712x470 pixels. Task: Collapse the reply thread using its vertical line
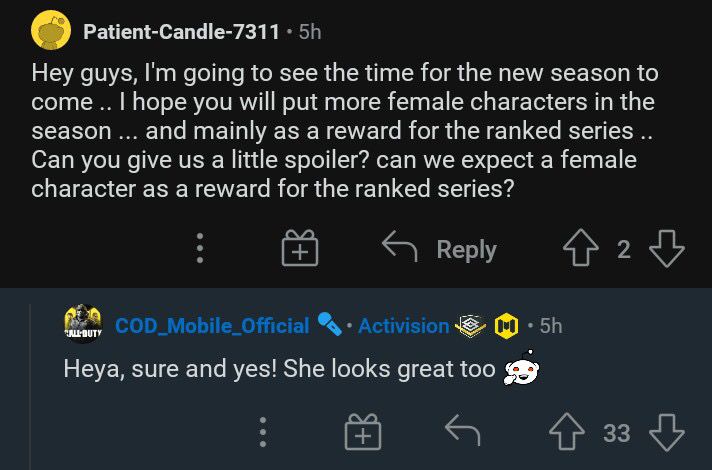(x=30, y=387)
